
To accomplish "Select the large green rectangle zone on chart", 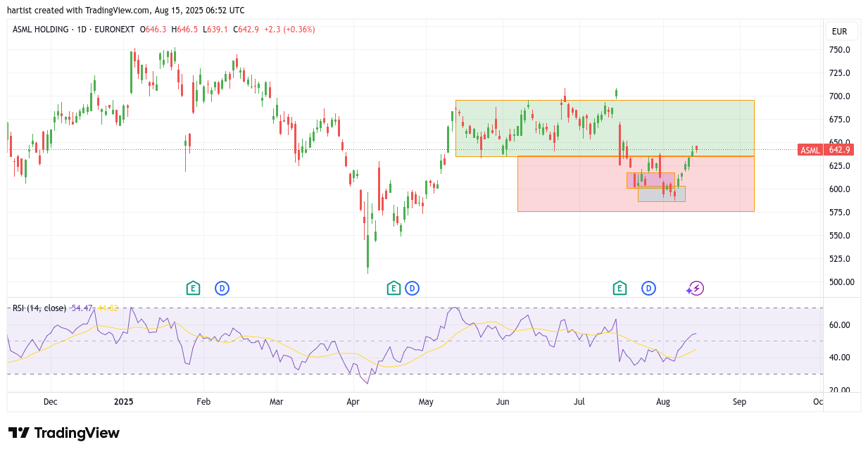I will pos(605,128).
